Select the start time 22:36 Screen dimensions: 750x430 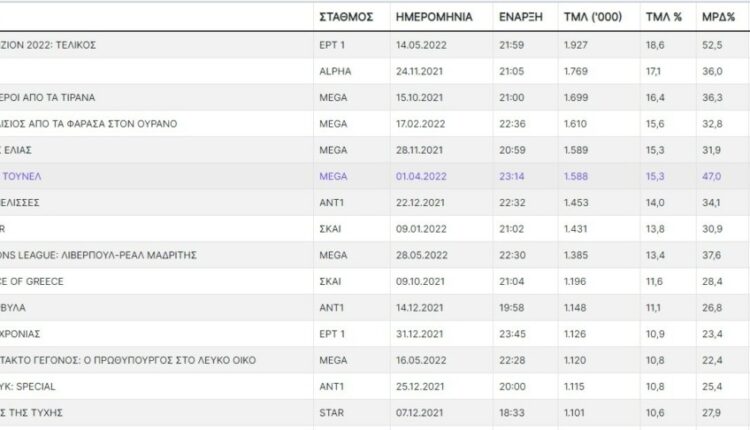512,124
